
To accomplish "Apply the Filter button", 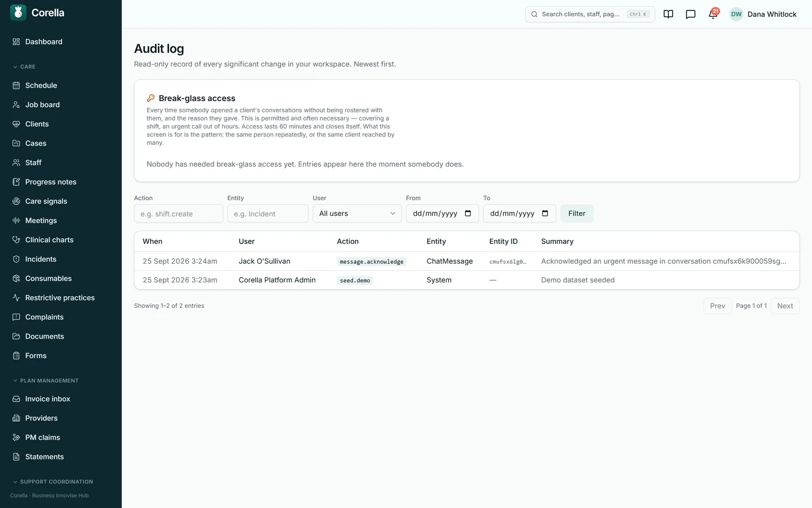I will (577, 213).
